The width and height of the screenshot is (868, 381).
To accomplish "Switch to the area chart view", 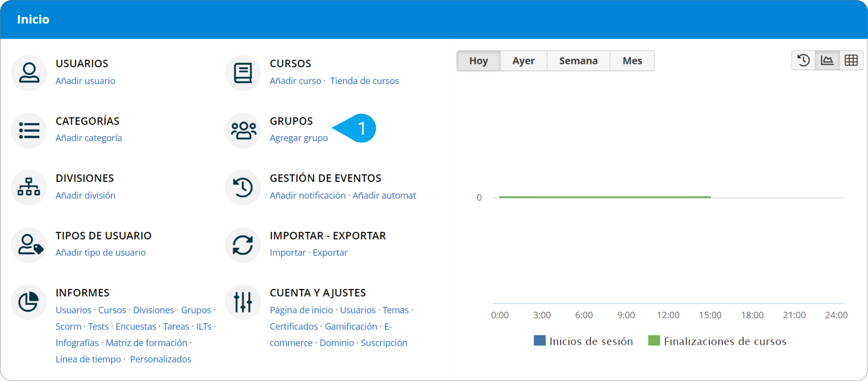I will click(827, 60).
